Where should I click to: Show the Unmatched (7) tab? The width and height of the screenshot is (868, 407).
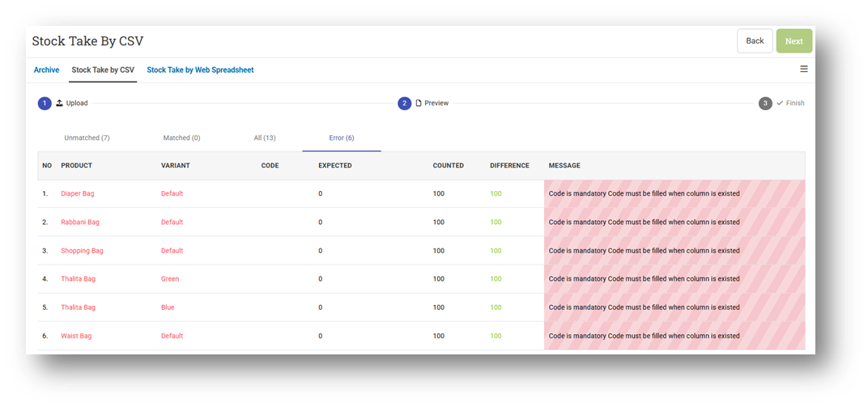point(87,138)
